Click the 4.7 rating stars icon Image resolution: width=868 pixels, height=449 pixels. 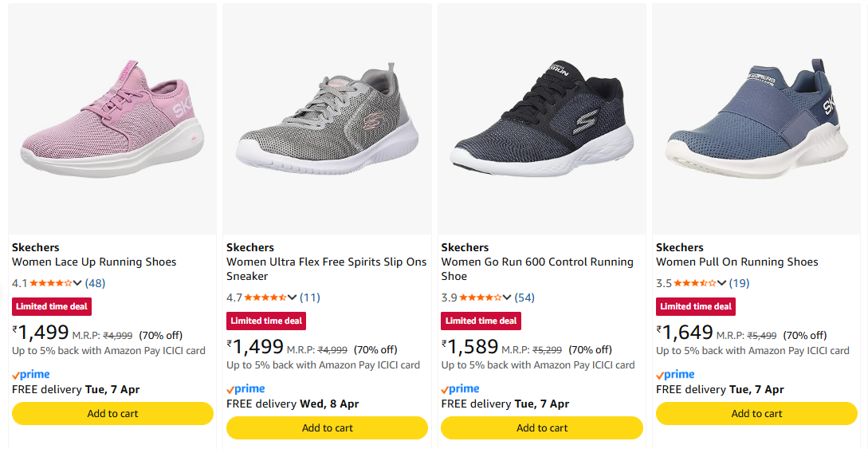pos(265,297)
